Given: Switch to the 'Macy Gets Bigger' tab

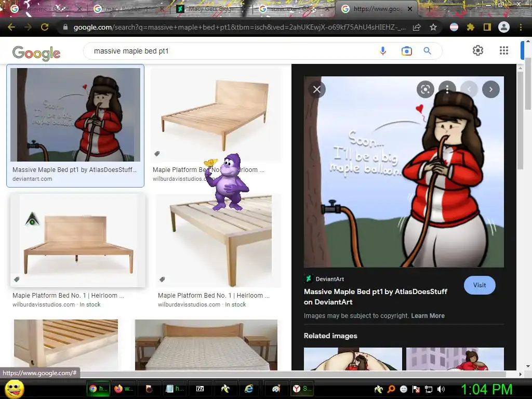Looking at the screenshot, I should tap(212, 9).
